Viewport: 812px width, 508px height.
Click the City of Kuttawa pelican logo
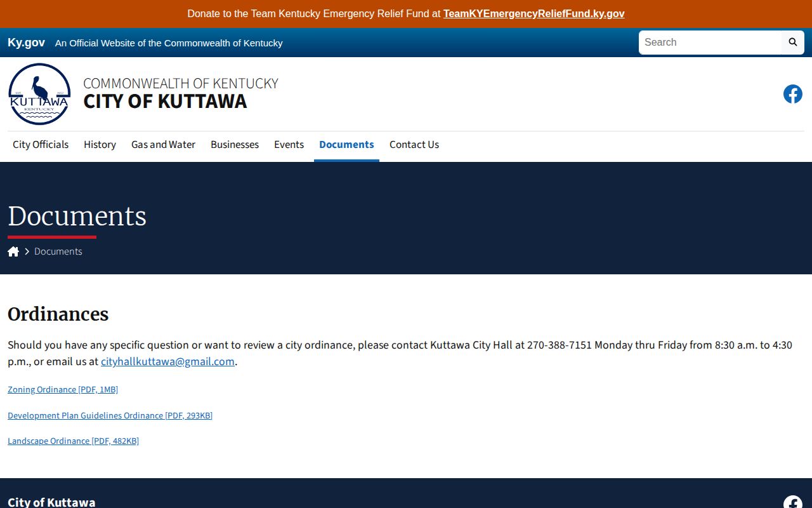pos(39,94)
